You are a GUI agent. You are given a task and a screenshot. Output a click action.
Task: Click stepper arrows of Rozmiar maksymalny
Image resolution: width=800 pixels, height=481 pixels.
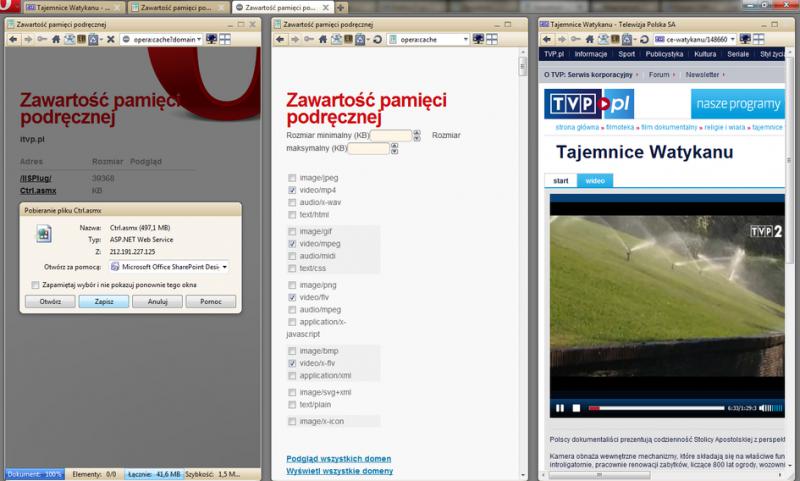[x=394, y=148]
